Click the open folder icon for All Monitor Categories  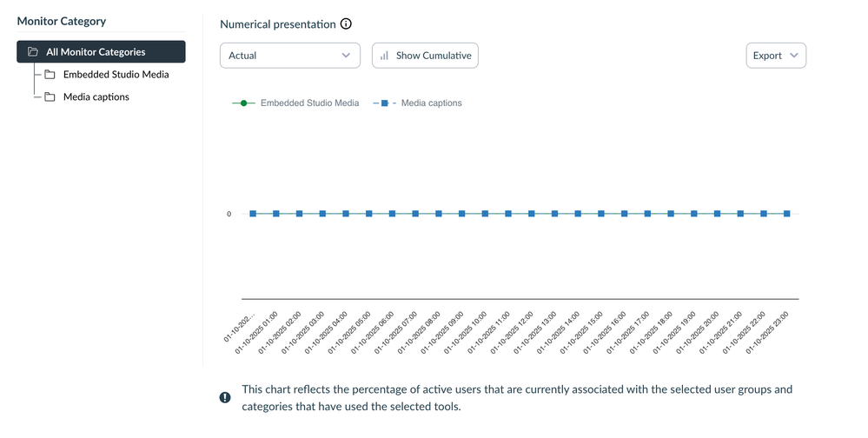(32, 52)
